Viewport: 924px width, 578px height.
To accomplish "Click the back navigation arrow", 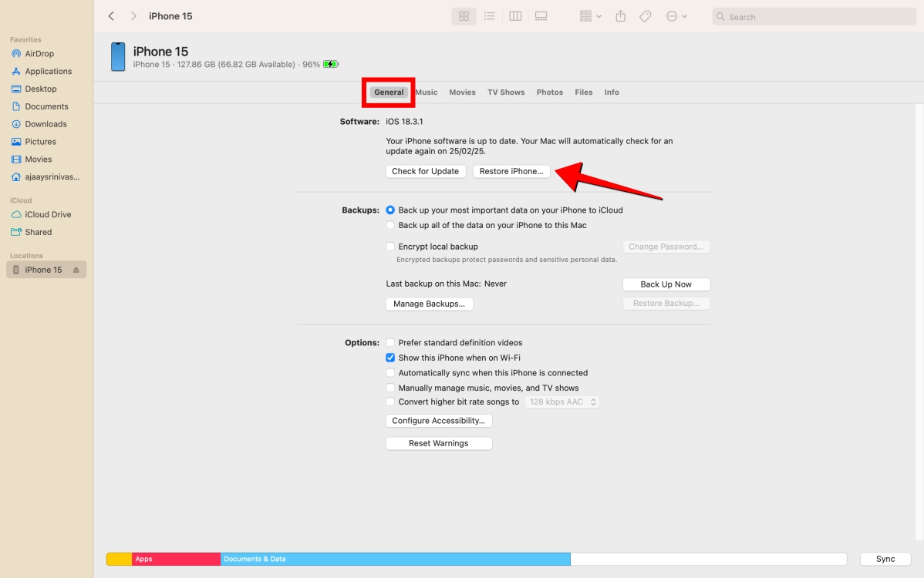I will [x=111, y=16].
